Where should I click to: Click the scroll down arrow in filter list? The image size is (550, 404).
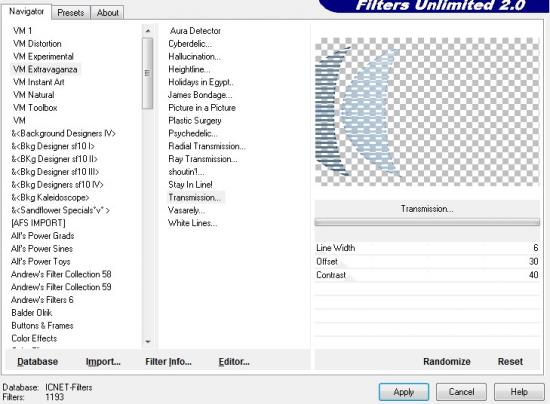point(148,341)
